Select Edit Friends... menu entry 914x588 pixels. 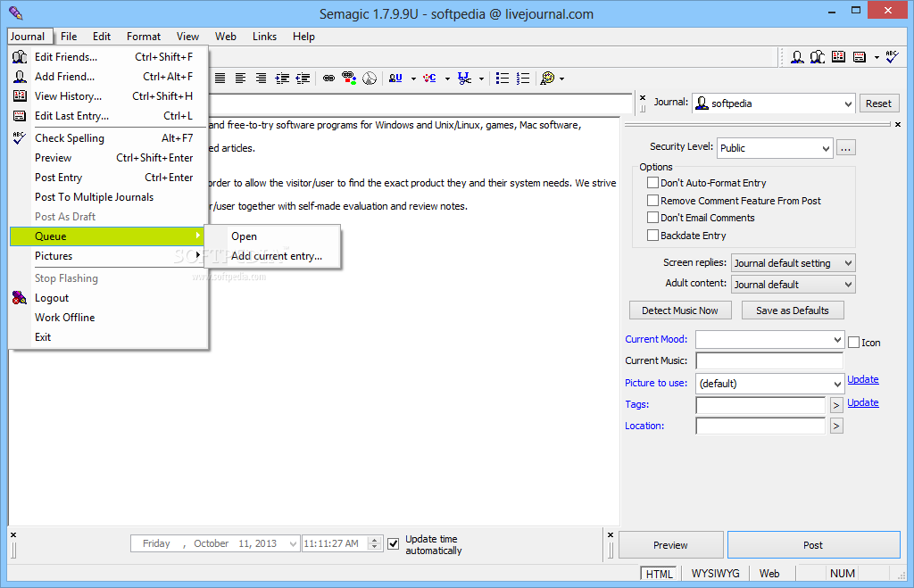108,57
